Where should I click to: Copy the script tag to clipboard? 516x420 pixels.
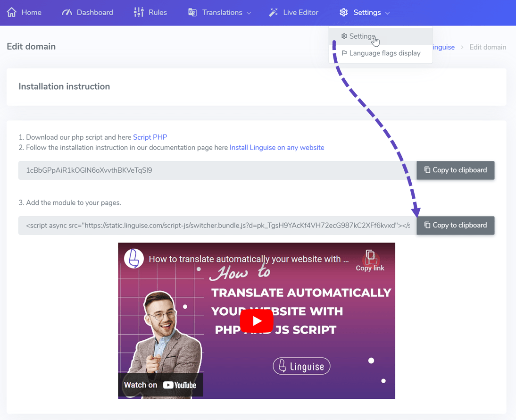(456, 226)
